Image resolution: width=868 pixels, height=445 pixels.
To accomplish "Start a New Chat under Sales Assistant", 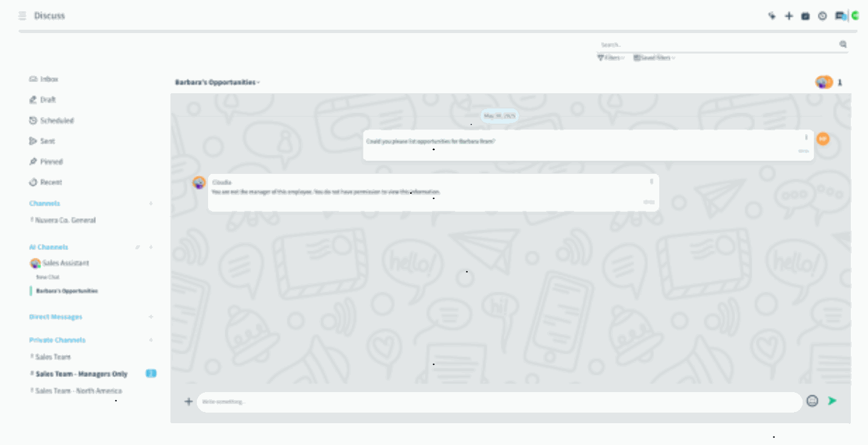I will 48,277.
